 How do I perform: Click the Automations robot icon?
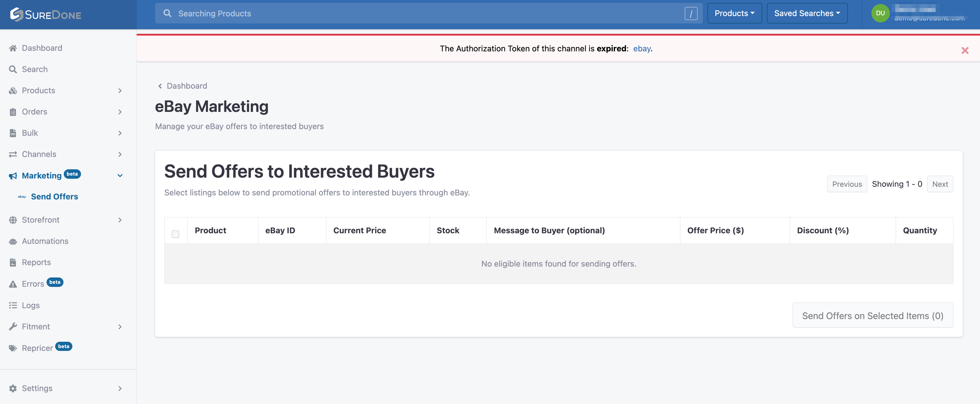(x=13, y=241)
